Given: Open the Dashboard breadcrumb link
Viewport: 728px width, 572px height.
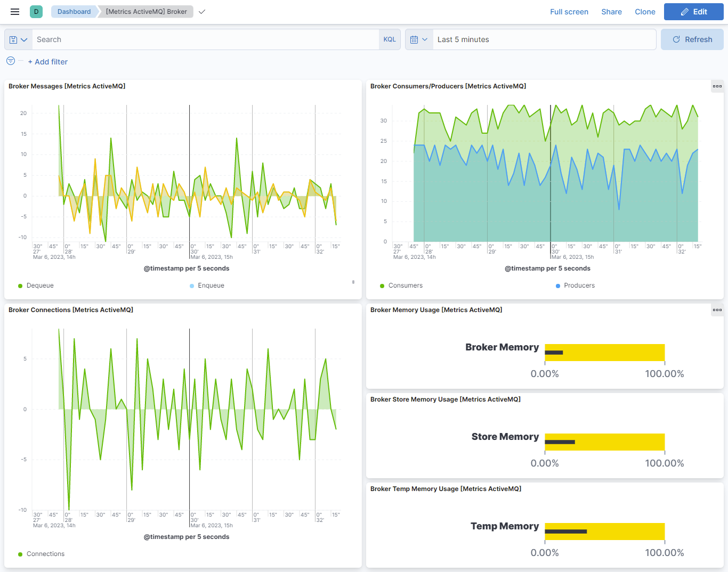Looking at the screenshot, I should pyautogui.click(x=74, y=12).
